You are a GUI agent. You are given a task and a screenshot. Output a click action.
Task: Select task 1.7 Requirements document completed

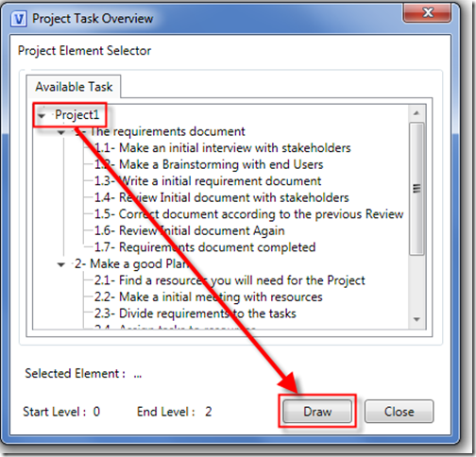pos(205,247)
